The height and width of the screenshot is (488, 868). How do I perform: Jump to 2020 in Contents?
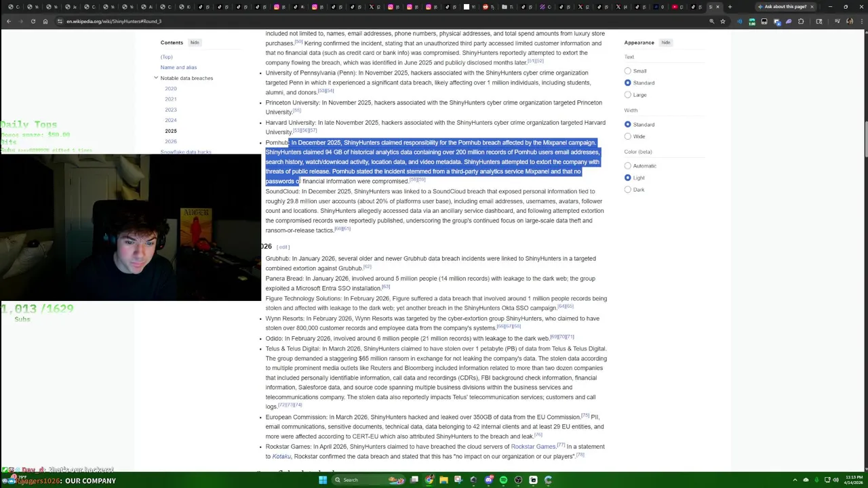tap(171, 89)
